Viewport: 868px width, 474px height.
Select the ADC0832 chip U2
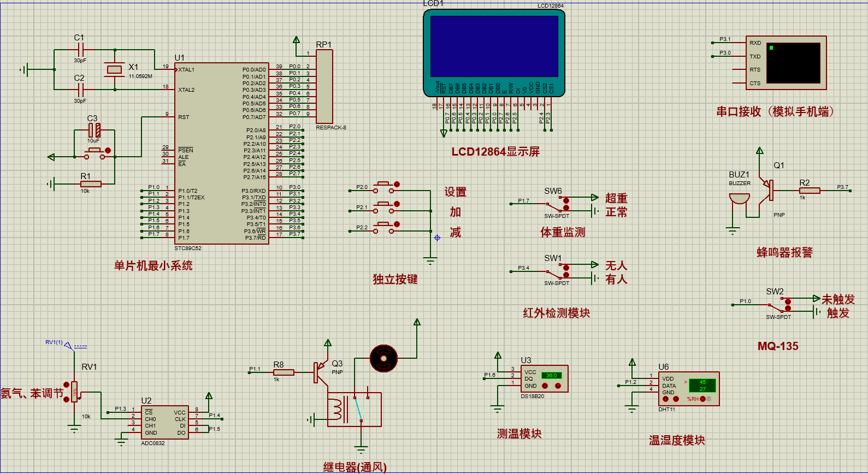164,422
